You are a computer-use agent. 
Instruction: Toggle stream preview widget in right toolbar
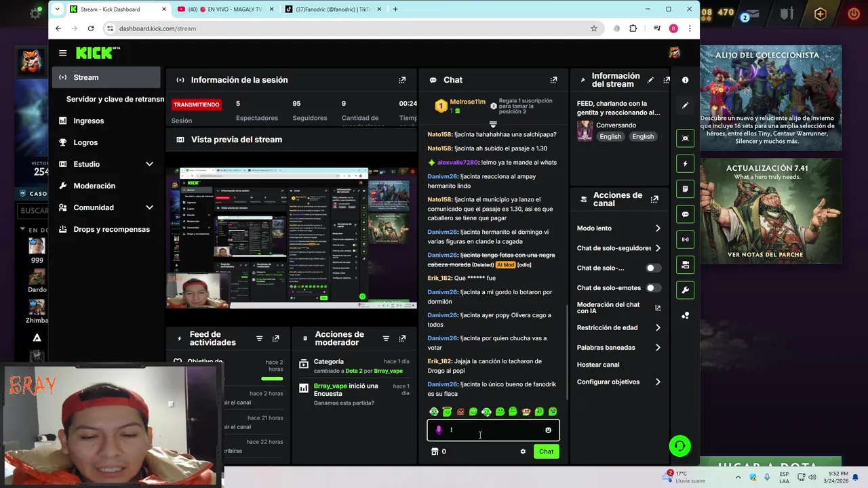pyautogui.click(x=685, y=138)
